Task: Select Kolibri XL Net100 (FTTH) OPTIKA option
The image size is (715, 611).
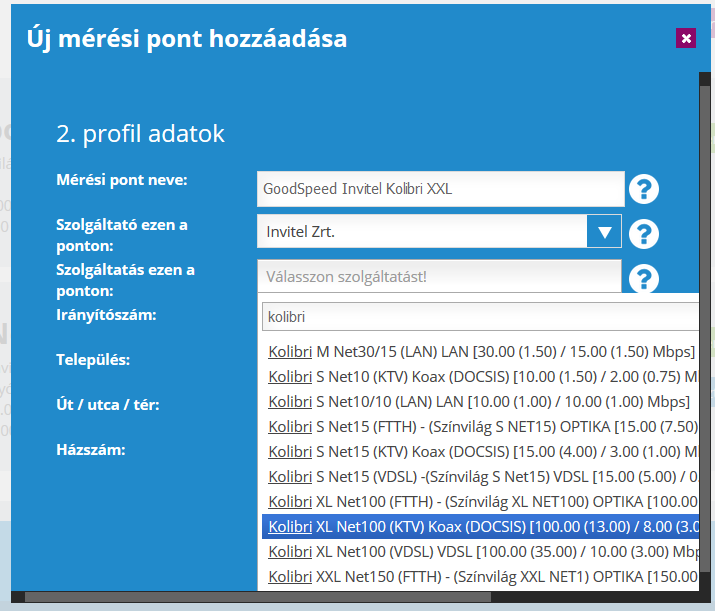Action: coord(480,502)
